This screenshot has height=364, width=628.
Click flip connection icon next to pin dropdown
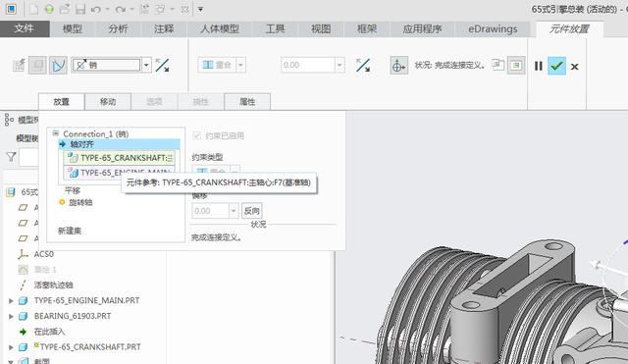click(162, 66)
